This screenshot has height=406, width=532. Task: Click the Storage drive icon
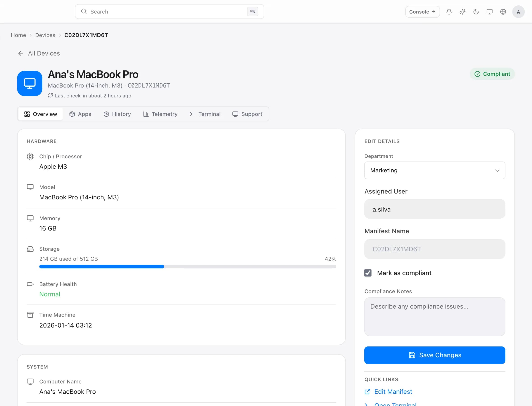tap(30, 249)
